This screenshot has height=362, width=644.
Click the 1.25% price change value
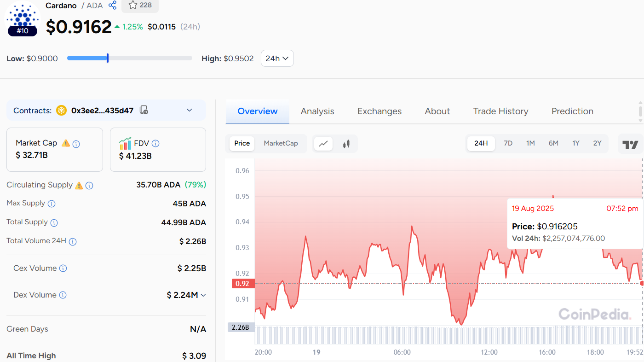132,27
